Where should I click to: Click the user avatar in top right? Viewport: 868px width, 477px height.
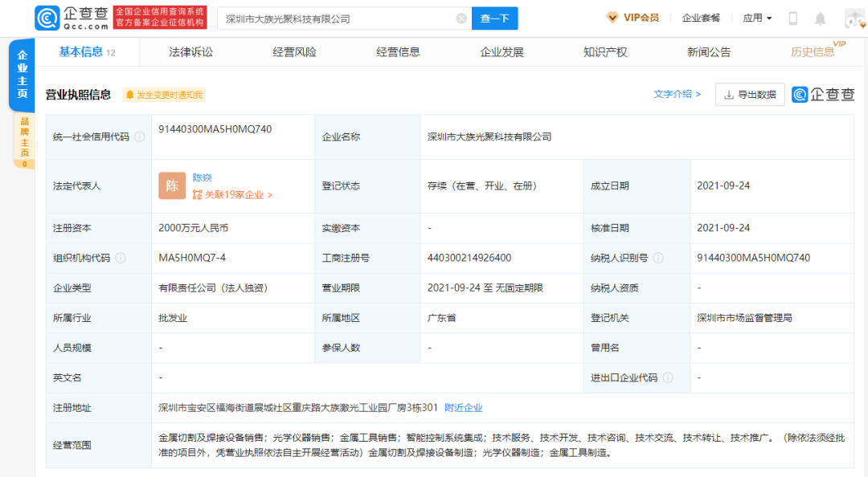pyautogui.click(x=854, y=18)
